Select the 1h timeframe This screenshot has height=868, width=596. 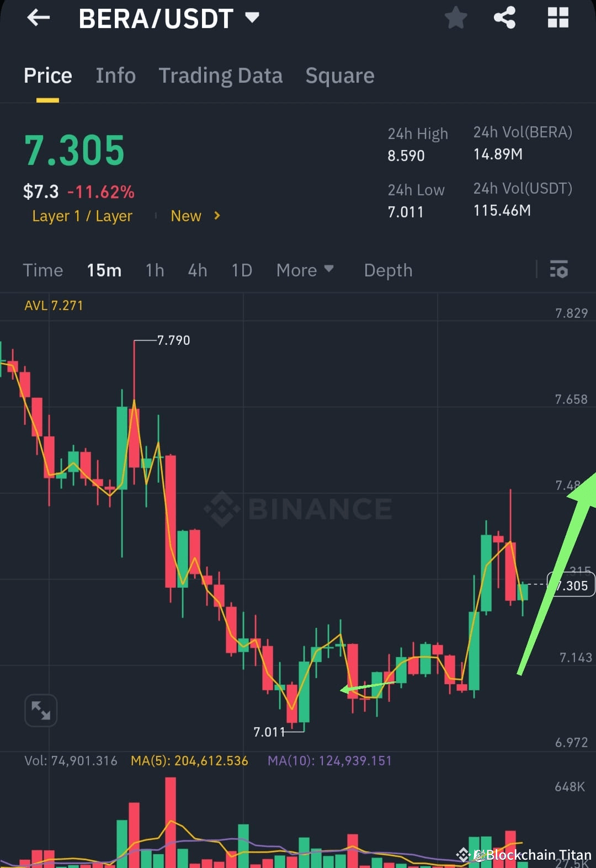(x=155, y=270)
